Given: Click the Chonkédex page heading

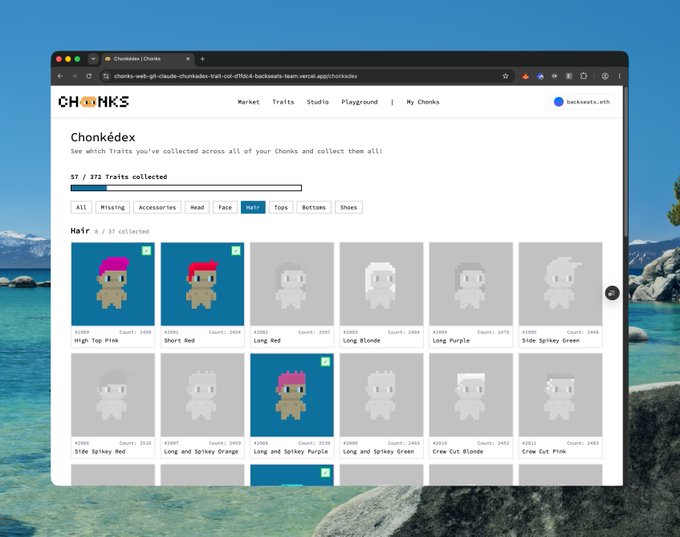Looking at the screenshot, I should [x=103, y=137].
